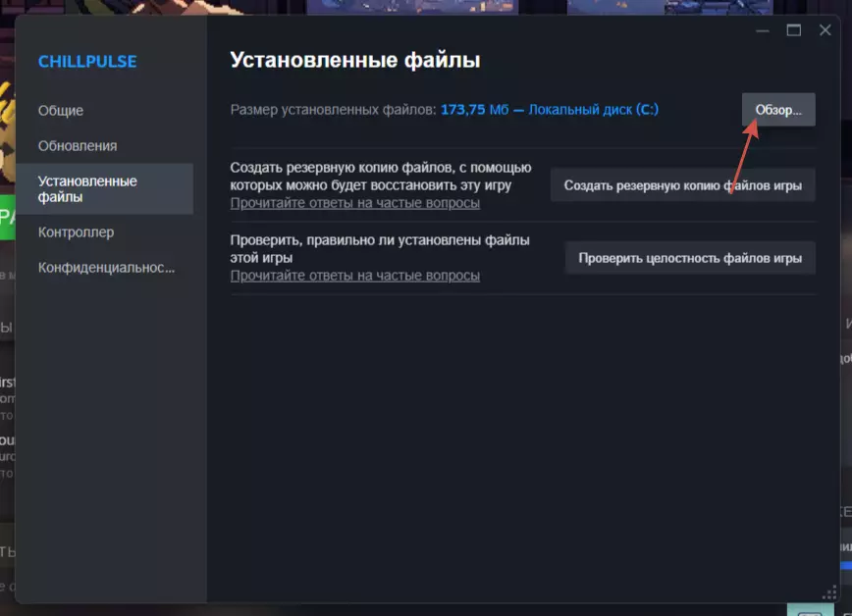
Task: Click the teal thumbnail below the dialog
Action: [x=810, y=609]
